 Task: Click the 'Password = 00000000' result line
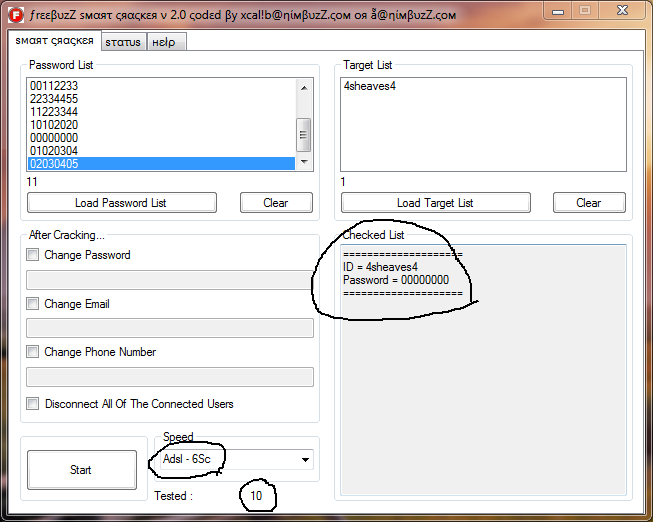click(396, 280)
